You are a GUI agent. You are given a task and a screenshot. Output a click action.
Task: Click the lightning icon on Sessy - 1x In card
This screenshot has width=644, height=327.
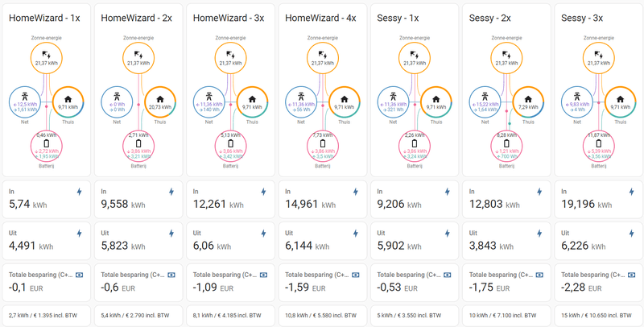pyautogui.click(x=448, y=191)
